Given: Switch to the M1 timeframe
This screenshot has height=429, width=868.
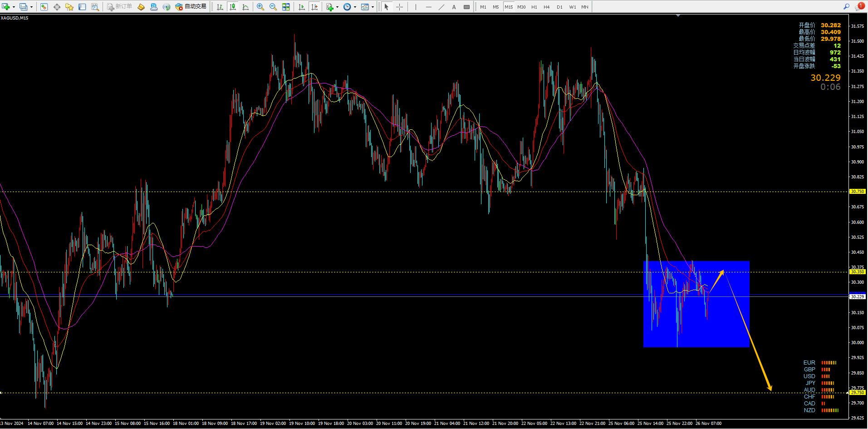Looking at the screenshot, I should point(483,7).
